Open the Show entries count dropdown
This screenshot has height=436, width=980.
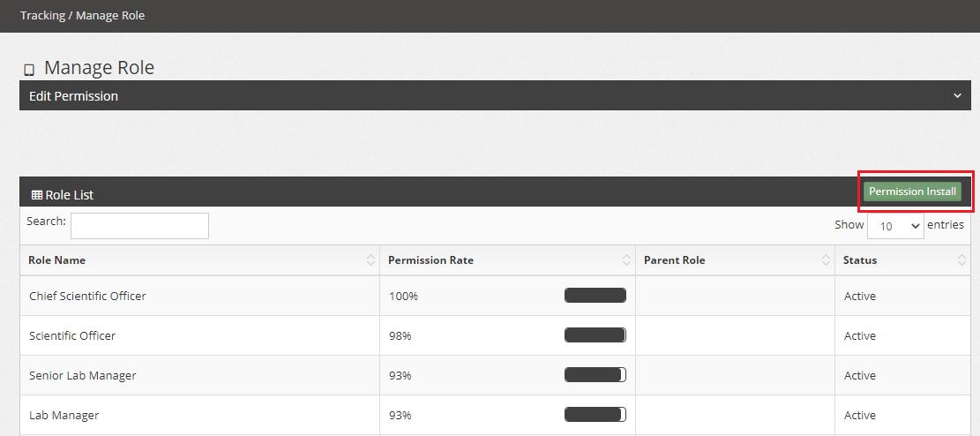pos(894,226)
